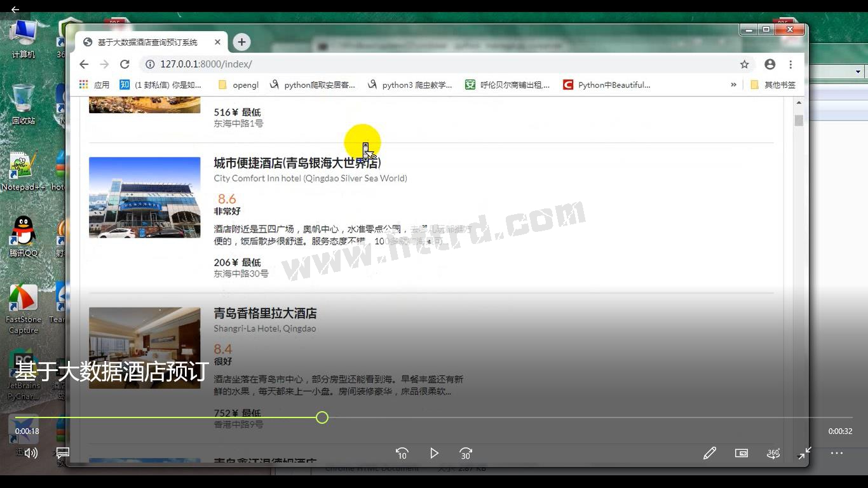Screen dimensions: 868x488
Task: Reload the 127.0.0.1 page
Action: point(125,64)
